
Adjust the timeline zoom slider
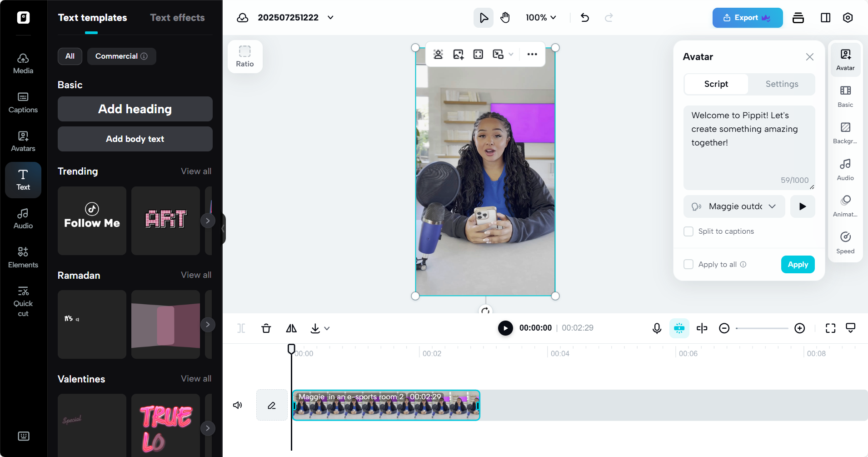coord(762,328)
